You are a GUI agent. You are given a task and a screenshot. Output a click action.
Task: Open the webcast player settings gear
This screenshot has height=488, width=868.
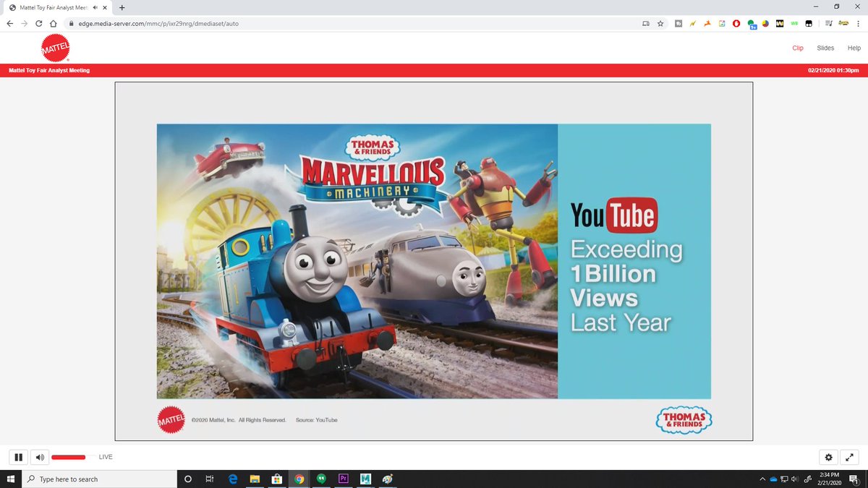point(828,457)
